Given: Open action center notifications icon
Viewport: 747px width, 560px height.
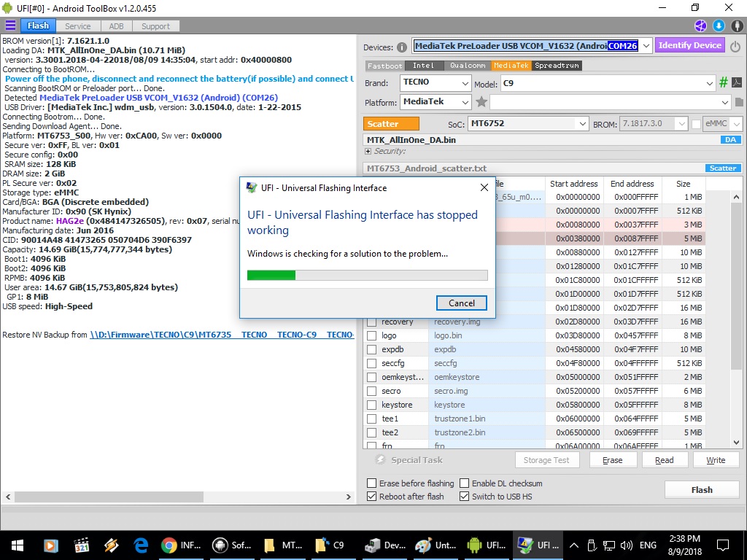Looking at the screenshot, I should (x=723, y=545).
